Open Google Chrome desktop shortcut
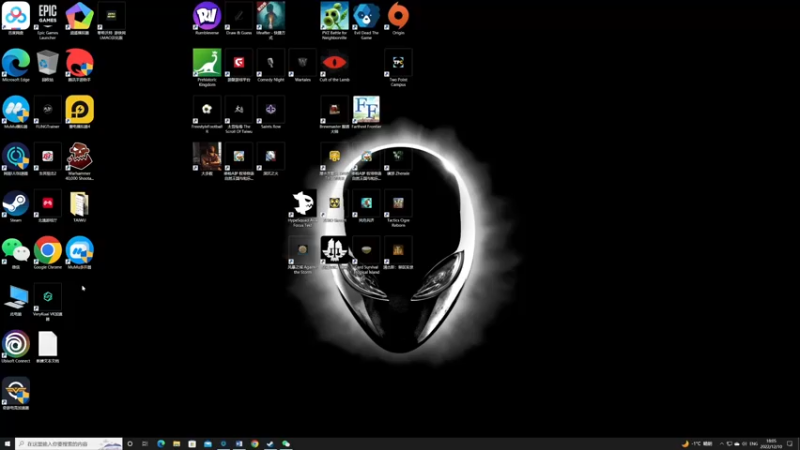Image resolution: width=800 pixels, height=450 pixels. tap(47, 253)
